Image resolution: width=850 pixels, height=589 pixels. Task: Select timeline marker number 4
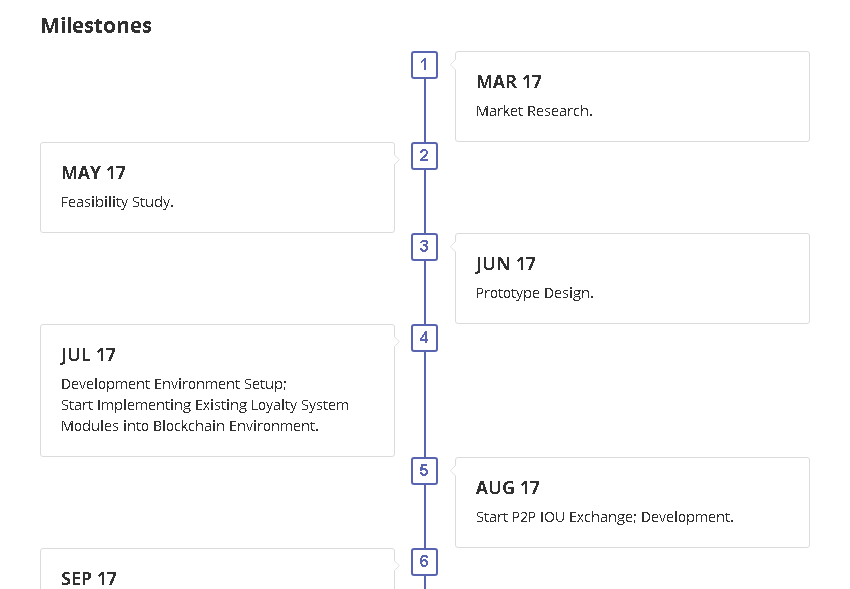[x=424, y=338]
